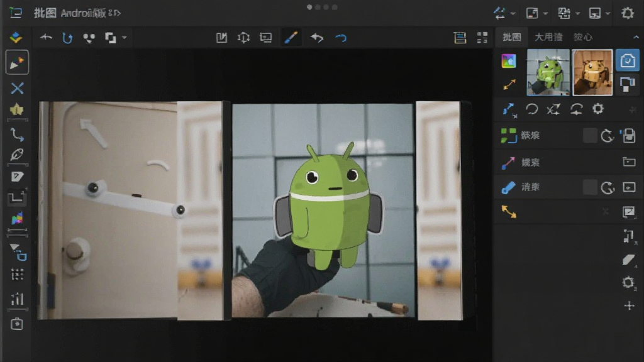Click the orange diagonal arrow icon in right panel
This screenshot has height=362, width=644.
509,85
